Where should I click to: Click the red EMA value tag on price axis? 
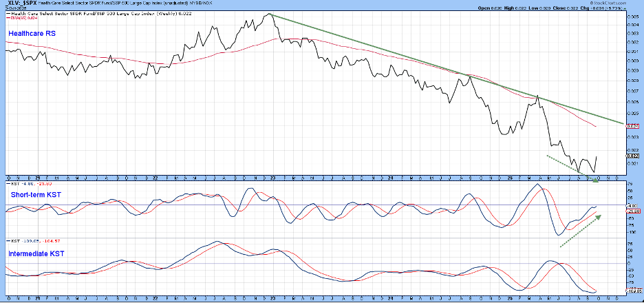[x=633, y=127]
